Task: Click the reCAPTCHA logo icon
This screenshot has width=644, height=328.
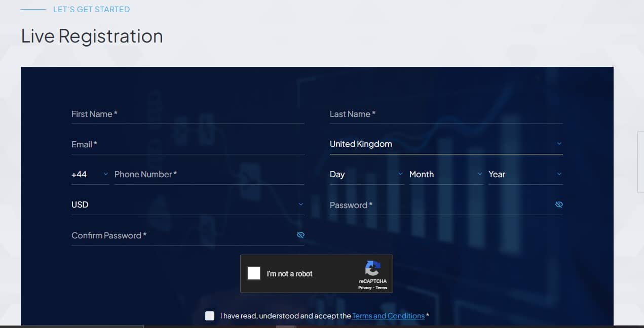Action: tap(372, 268)
